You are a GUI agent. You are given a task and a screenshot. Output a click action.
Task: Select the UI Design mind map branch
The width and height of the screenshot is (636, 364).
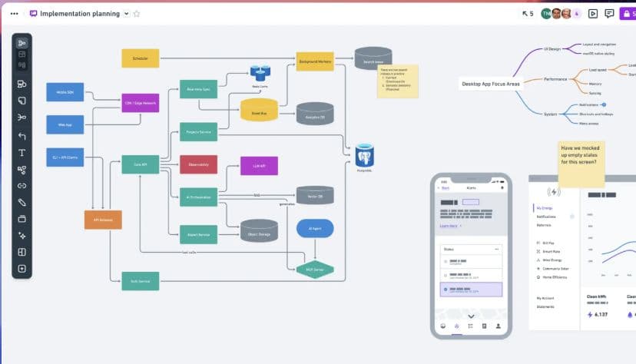(x=552, y=49)
